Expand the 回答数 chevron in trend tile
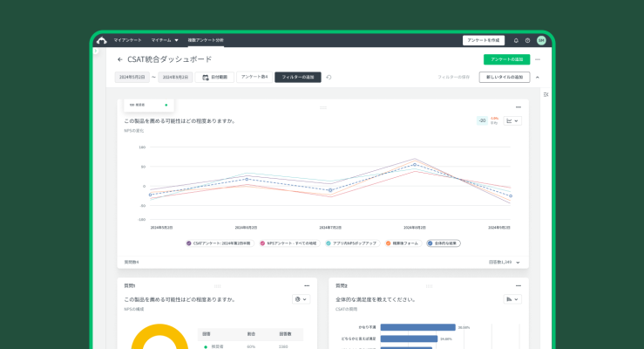The width and height of the screenshot is (644, 349). [x=519, y=262]
